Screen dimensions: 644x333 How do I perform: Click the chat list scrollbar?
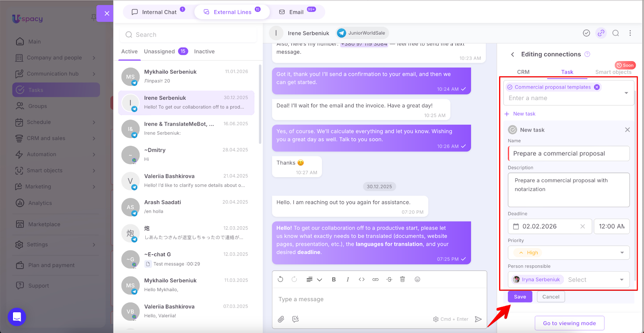tap(260, 105)
